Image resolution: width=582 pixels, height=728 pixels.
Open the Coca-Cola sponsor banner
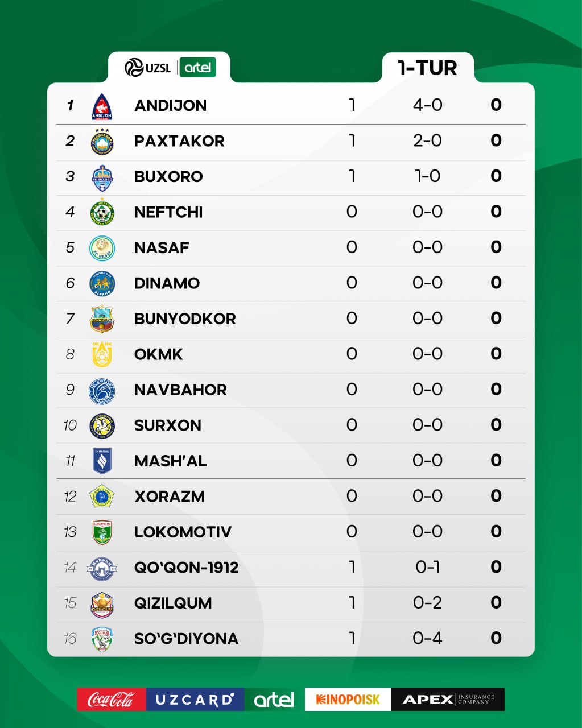point(112,700)
